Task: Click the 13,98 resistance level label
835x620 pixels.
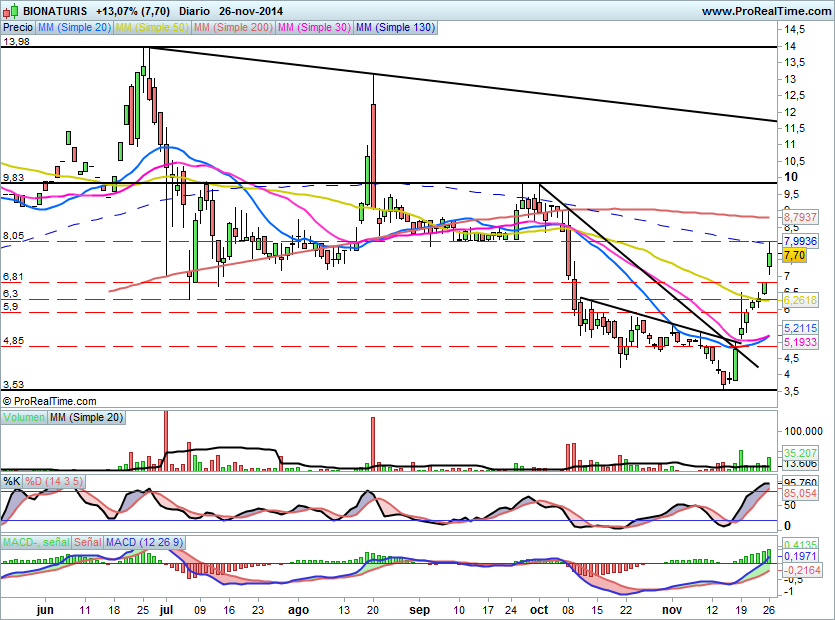Action: 16,41
